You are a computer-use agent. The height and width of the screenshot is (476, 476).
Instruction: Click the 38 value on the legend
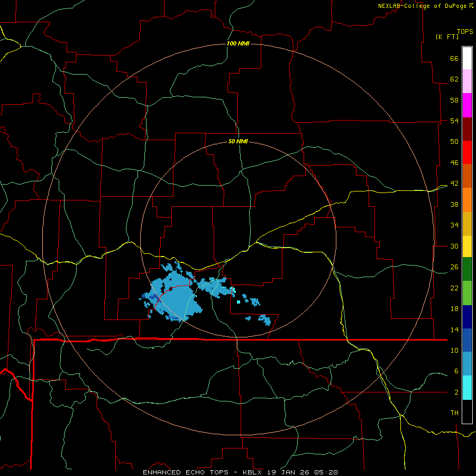[x=454, y=204]
